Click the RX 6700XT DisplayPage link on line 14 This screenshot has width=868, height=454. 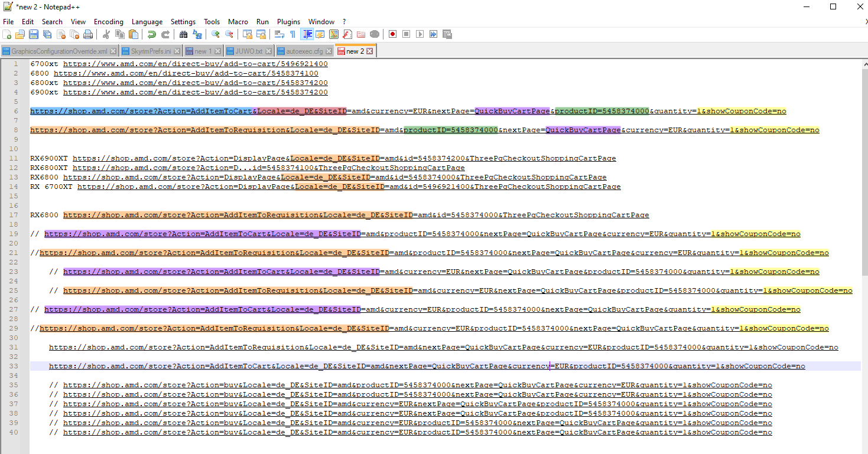pyautogui.click(x=349, y=187)
